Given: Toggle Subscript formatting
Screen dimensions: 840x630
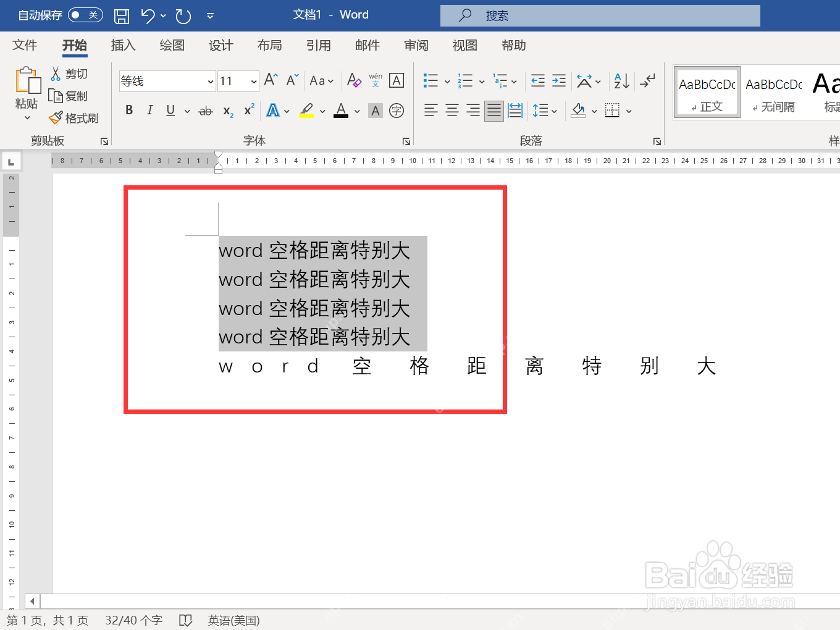Looking at the screenshot, I should click(228, 111).
